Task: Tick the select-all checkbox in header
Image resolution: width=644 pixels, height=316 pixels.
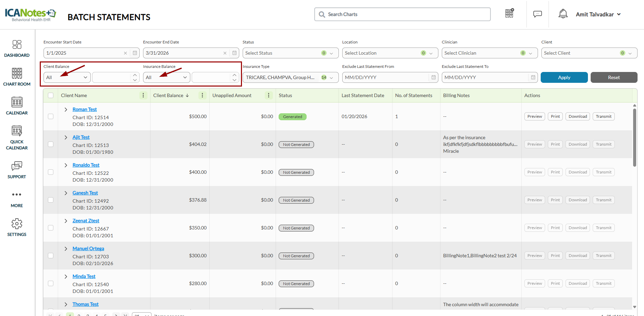Action: (51, 95)
